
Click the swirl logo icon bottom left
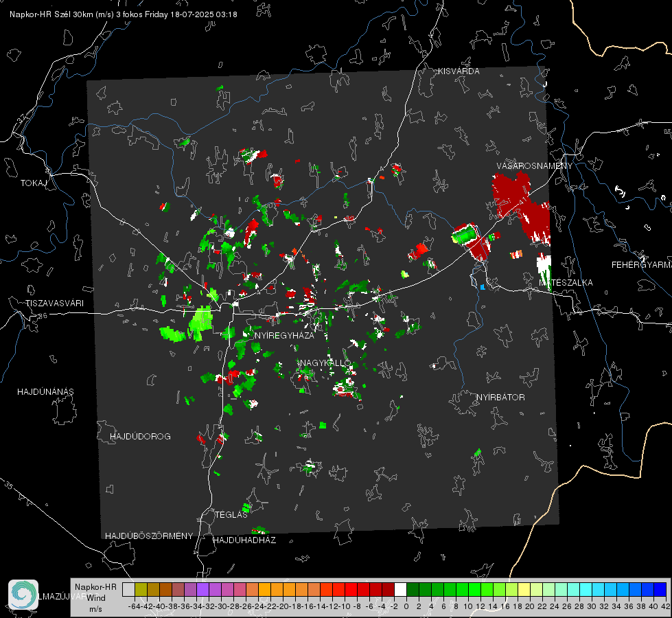23,595
